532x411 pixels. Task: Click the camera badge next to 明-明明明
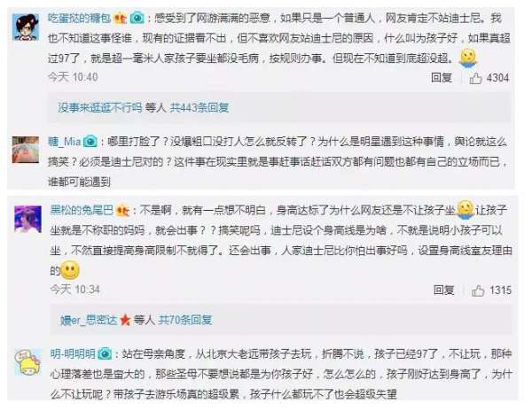point(105,354)
